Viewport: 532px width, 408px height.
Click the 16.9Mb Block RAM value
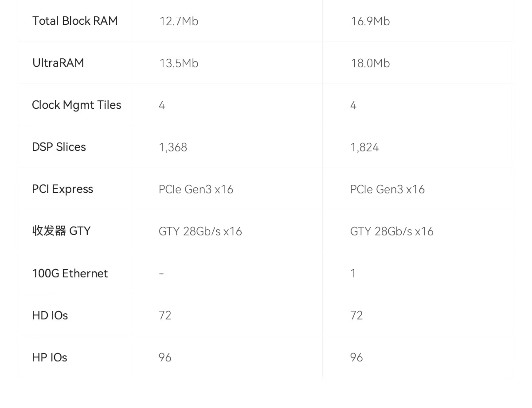pos(370,21)
